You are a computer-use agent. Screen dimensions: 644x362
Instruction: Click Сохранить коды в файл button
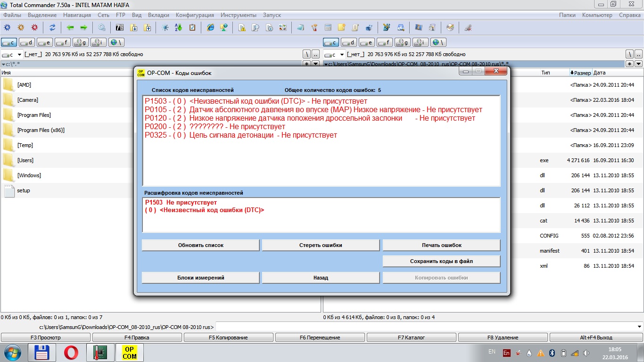441,261
